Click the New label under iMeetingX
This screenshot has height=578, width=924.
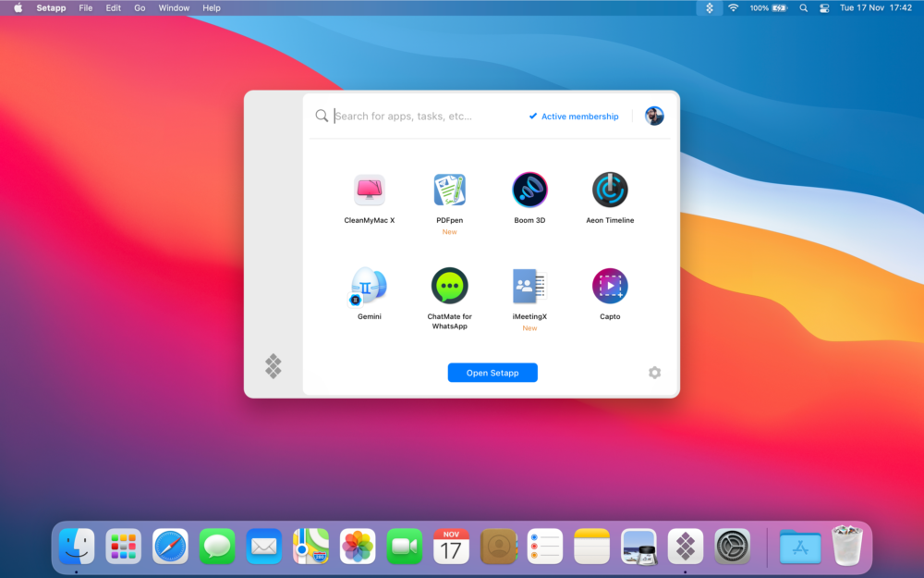(529, 328)
